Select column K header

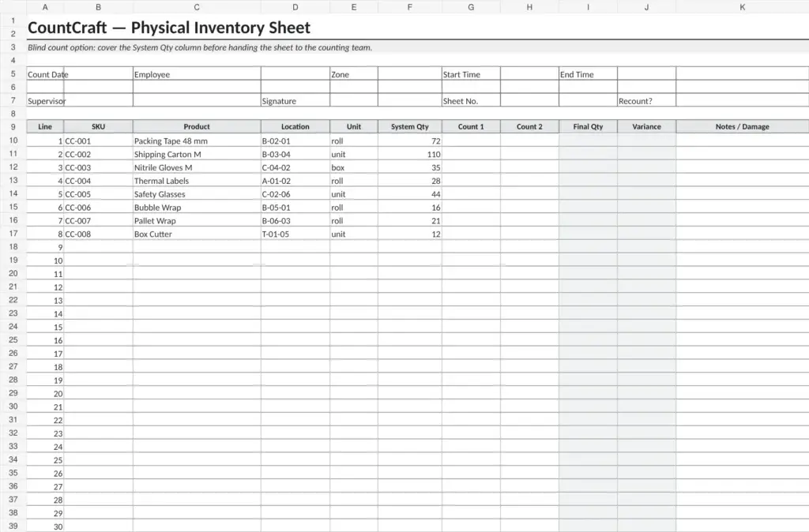[742, 7]
